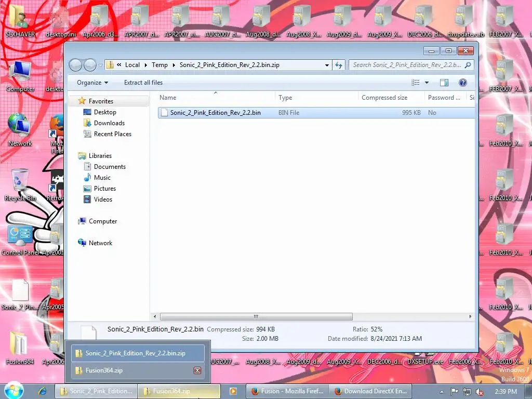Open the Help question mark icon
532x399 pixels.
point(463,83)
